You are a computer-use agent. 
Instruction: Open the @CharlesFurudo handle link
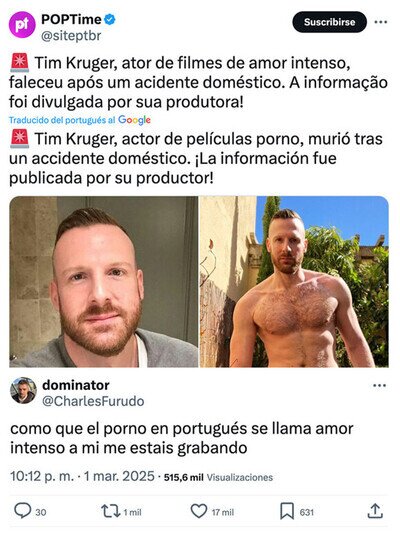93,401
